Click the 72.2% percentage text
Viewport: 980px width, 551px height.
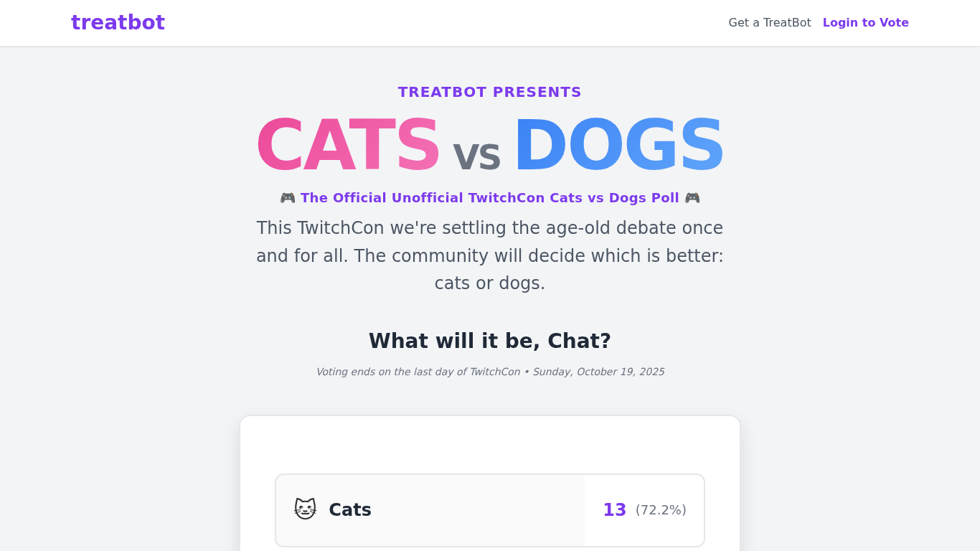pos(661,510)
